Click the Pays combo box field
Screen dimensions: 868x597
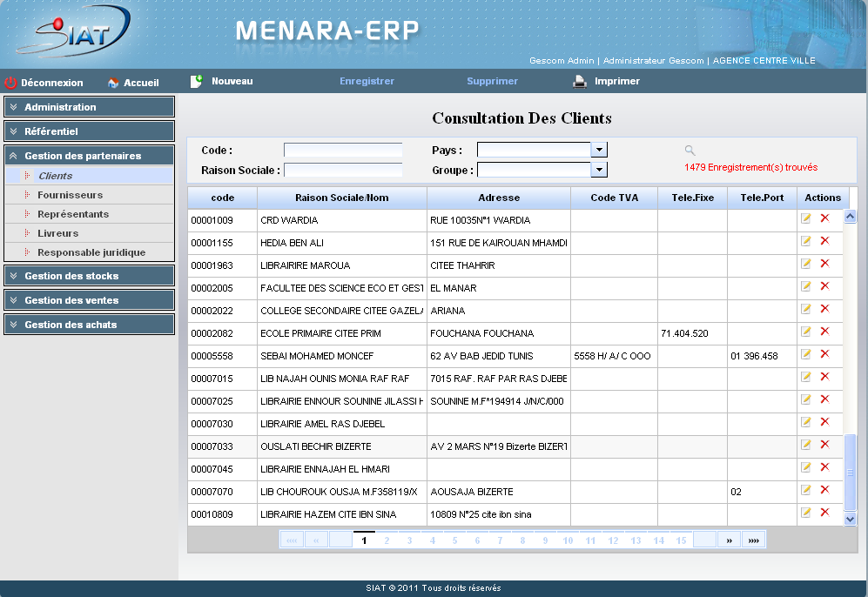coord(535,150)
